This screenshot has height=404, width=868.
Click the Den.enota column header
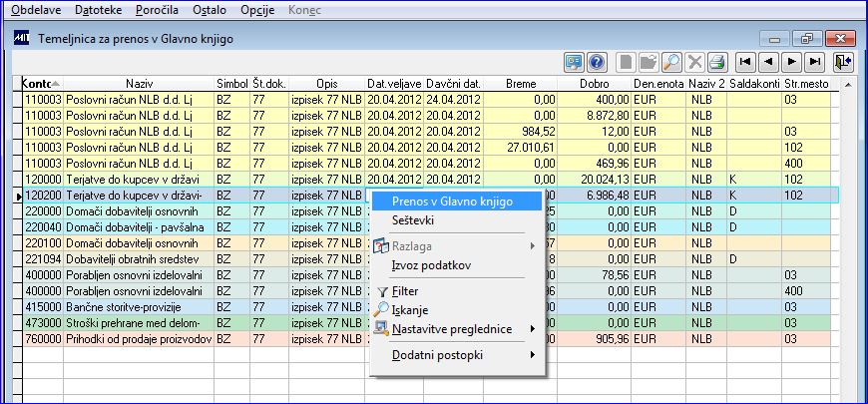click(658, 84)
